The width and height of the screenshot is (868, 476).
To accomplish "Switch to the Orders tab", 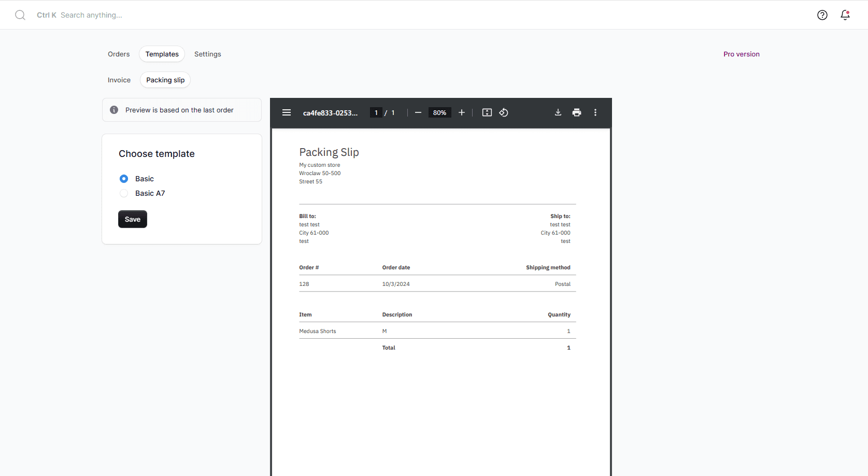I will [119, 54].
